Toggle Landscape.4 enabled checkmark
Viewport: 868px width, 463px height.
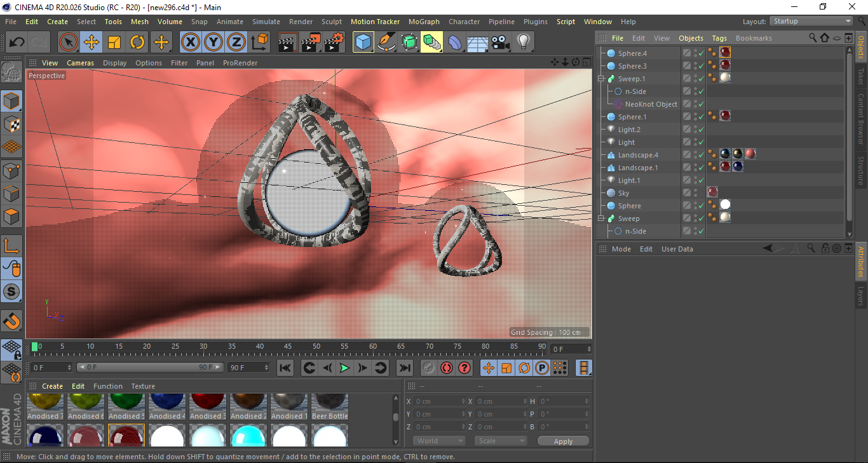coord(700,155)
